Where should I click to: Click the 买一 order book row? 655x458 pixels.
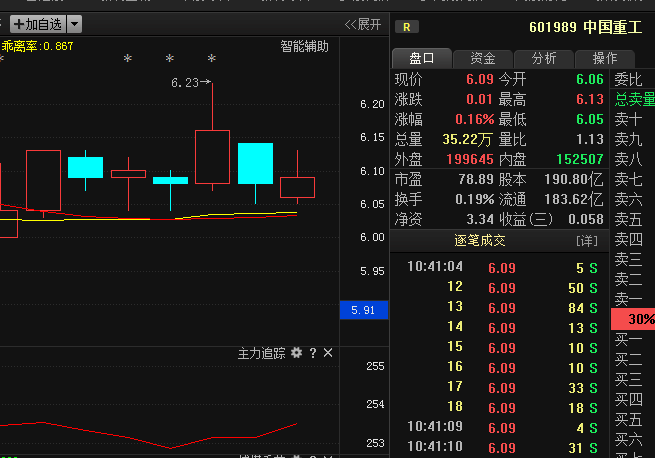tap(632, 339)
